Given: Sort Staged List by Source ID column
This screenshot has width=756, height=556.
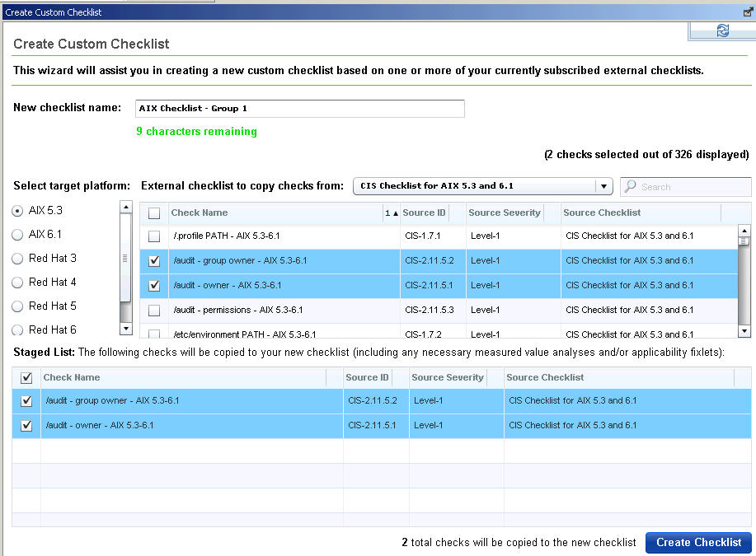Looking at the screenshot, I should pyautogui.click(x=367, y=377).
